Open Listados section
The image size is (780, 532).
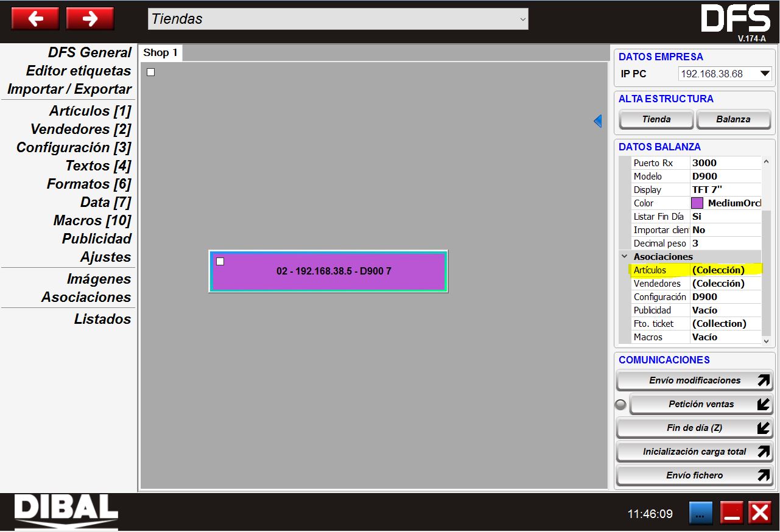coord(102,319)
